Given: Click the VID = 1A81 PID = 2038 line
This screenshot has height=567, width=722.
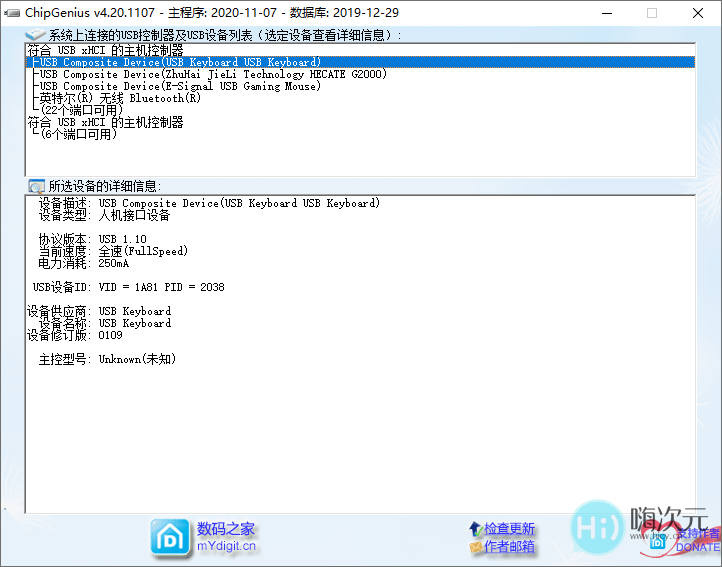Looking at the screenshot, I should [128, 287].
